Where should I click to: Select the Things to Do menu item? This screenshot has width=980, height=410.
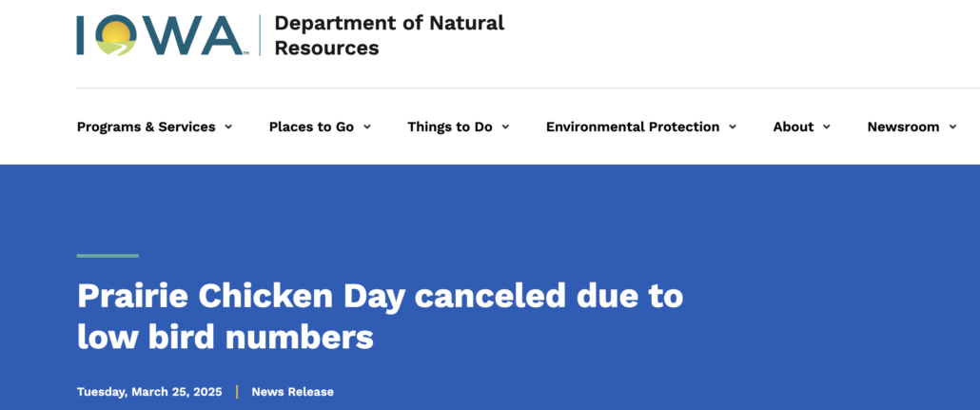pos(450,127)
